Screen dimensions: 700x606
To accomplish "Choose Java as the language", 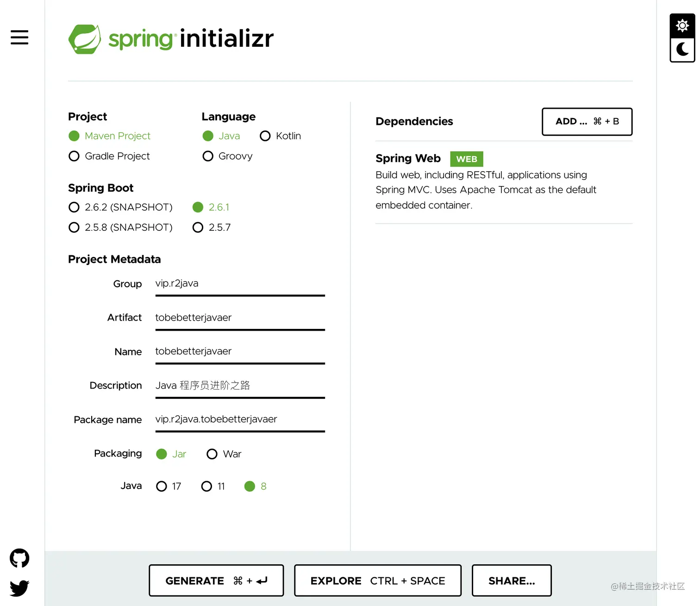I will pyautogui.click(x=221, y=136).
